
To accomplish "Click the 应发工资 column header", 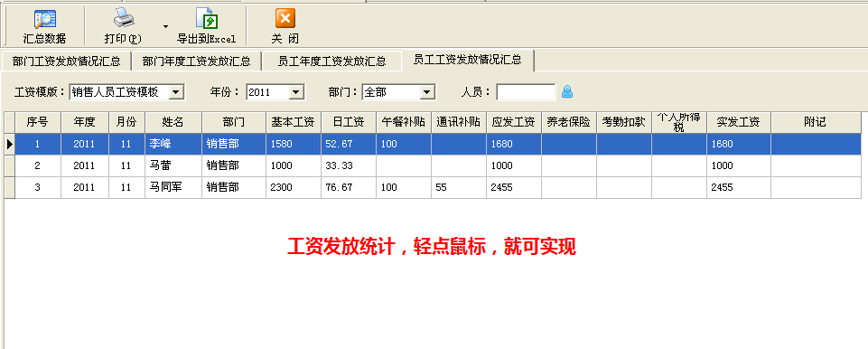I will 514,122.
